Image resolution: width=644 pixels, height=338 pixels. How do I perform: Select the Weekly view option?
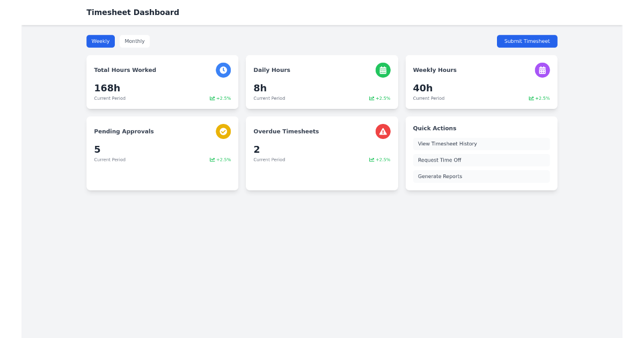pyautogui.click(x=100, y=41)
